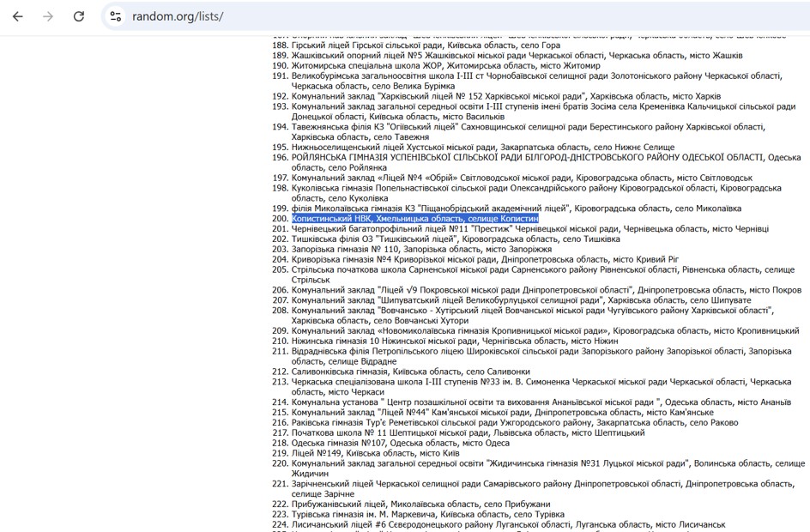The height and width of the screenshot is (532, 810).
Task: Open site information icon in address bar
Action: tap(116, 17)
